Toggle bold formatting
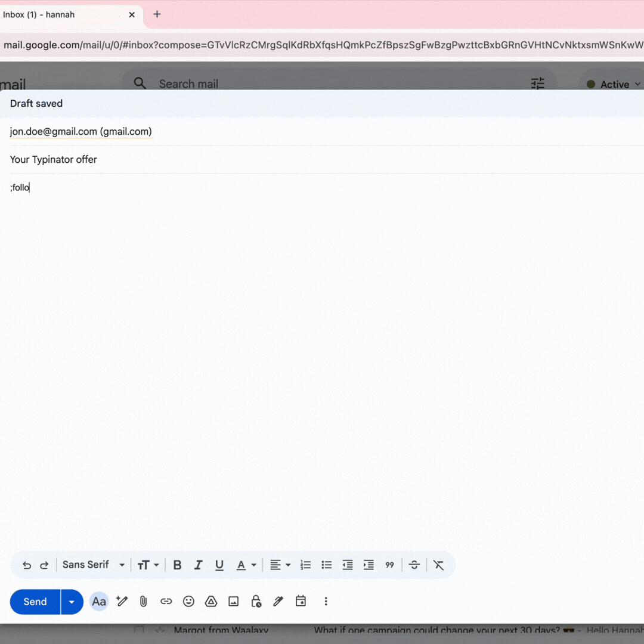Image resolution: width=644 pixels, height=644 pixels. pyautogui.click(x=178, y=565)
